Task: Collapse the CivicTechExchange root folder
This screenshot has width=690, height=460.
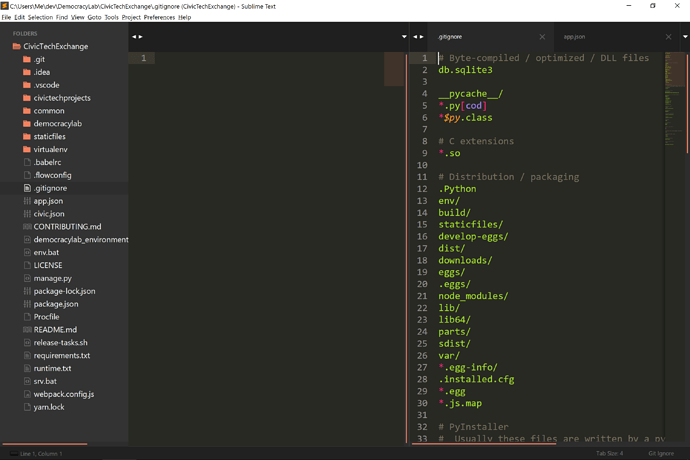Action: point(17,46)
